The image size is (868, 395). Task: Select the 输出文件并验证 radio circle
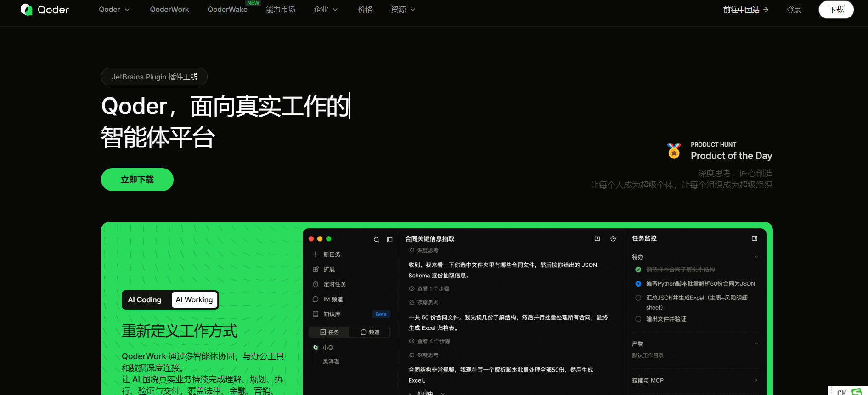[x=638, y=319]
